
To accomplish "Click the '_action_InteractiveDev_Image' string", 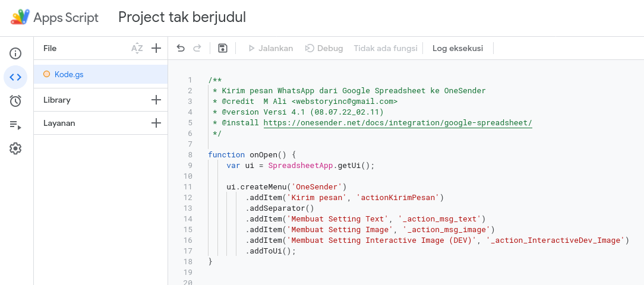I will click(x=555, y=240).
